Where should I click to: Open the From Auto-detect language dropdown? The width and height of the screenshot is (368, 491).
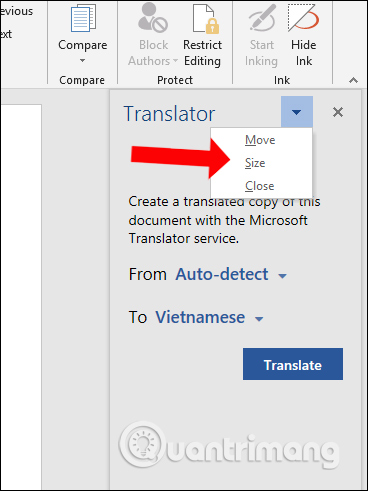coord(231,275)
